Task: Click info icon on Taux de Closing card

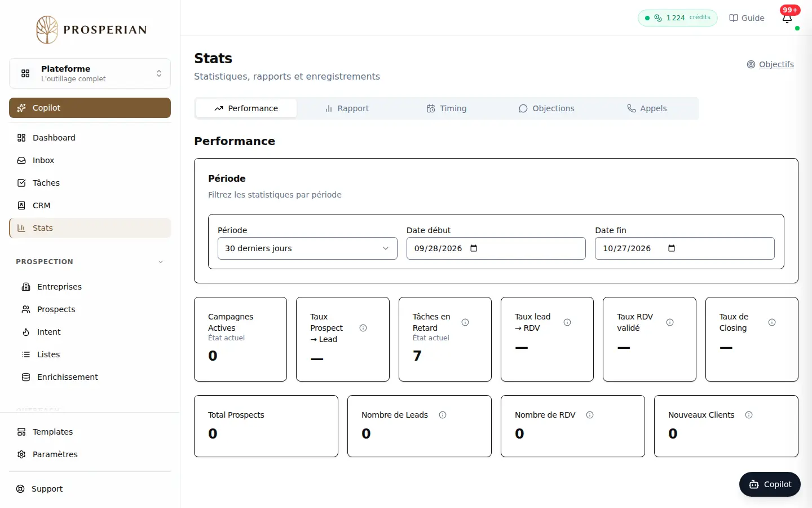Action: [x=772, y=322]
